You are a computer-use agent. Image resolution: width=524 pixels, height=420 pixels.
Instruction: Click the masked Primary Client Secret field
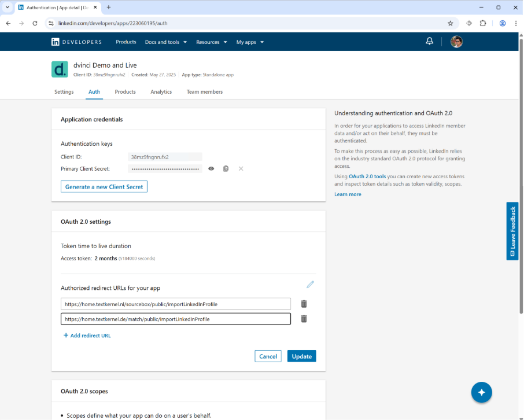pos(165,169)
